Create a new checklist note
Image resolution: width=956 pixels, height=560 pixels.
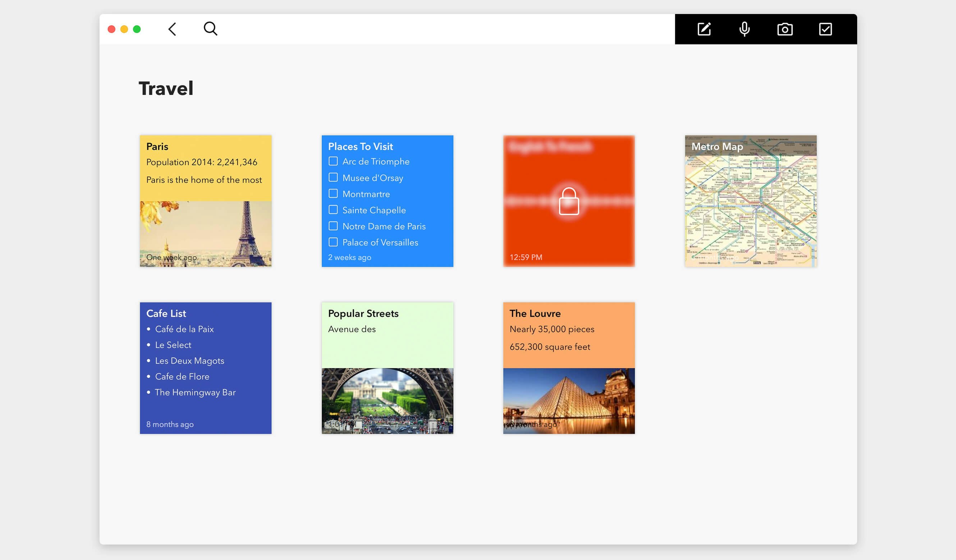click(825, 29)
